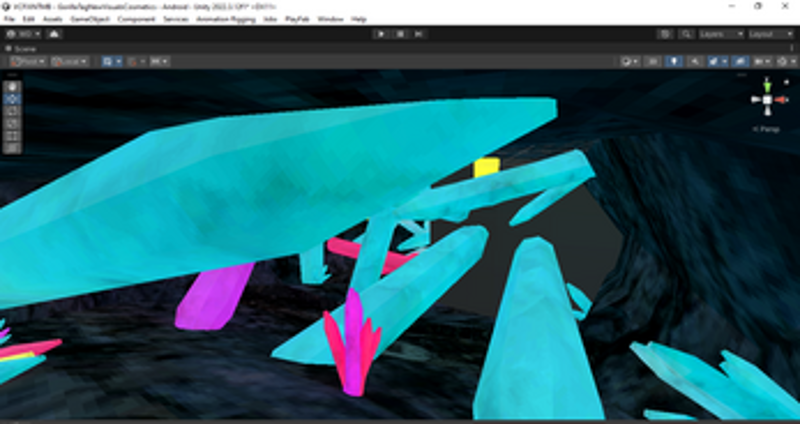Open the Scene draw mode shading dropdown
The height and width of the screenshot is (424, 800).
pos(630,62)
